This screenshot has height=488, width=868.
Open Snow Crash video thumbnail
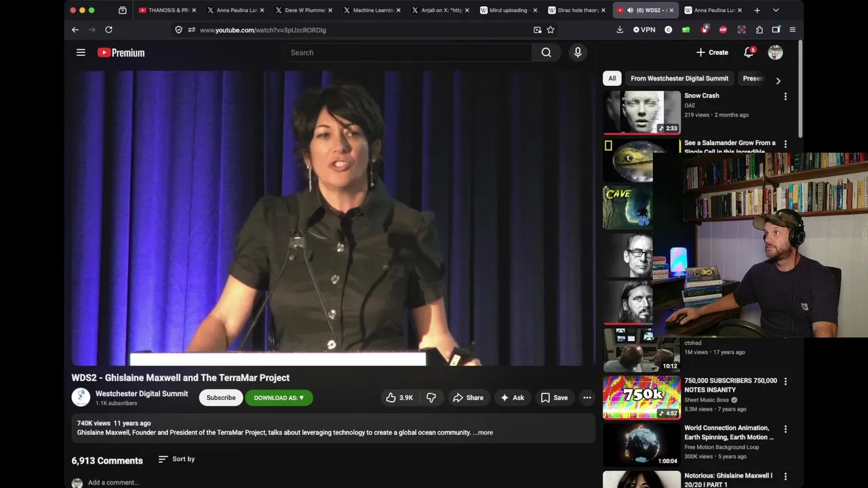(642, 113)
